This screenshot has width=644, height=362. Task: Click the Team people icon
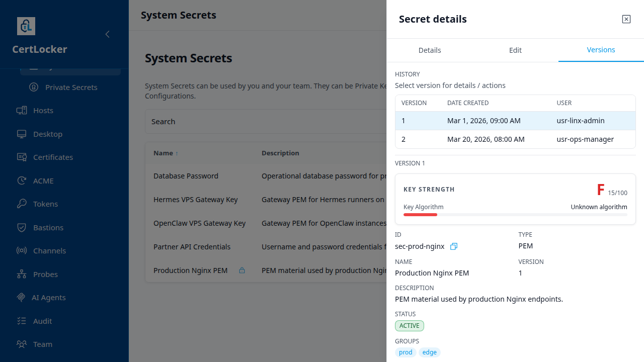21,344
